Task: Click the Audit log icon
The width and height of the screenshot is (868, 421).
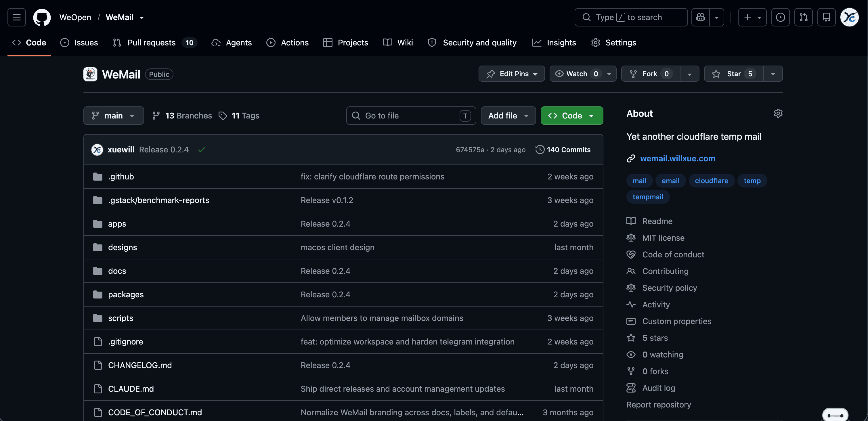Action: coord(631,388)
